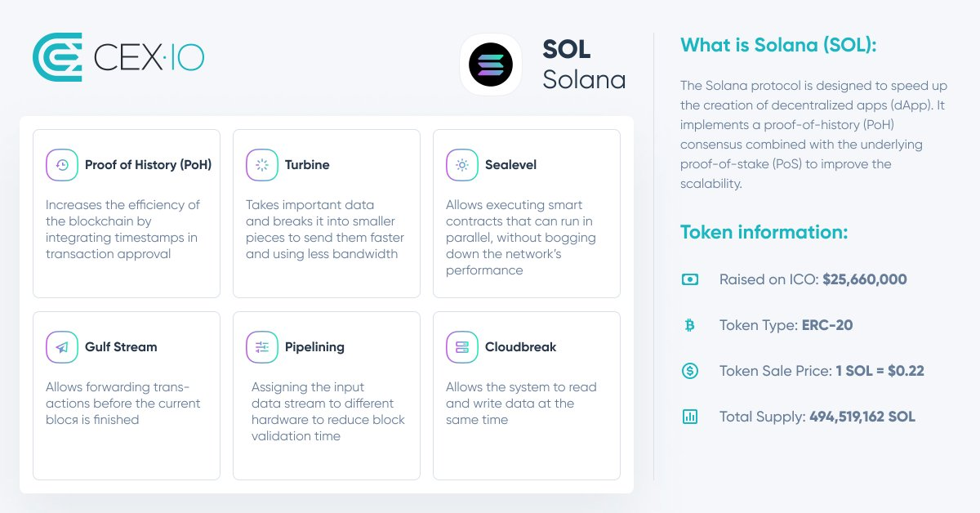Click the Solana coin logo
The width and height of the screenshot is (980, 513).
click(491, 65)
